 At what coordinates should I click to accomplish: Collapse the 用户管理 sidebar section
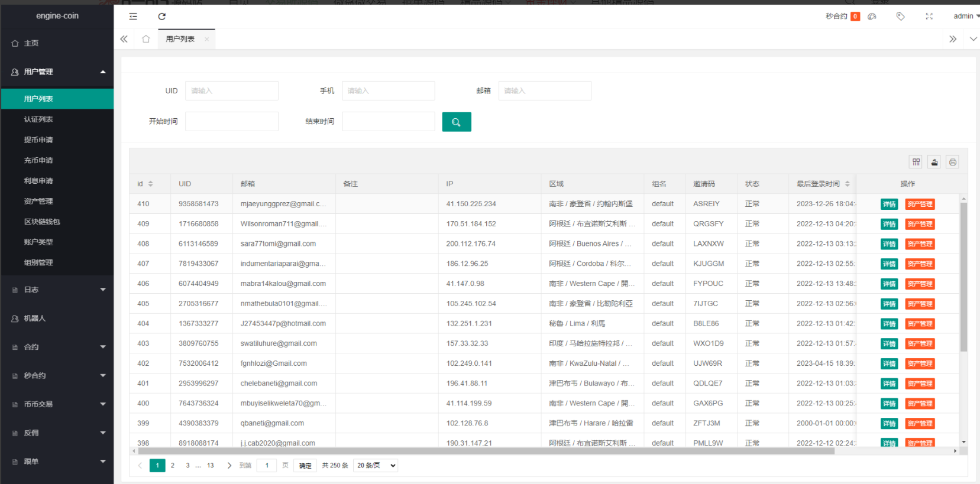[57, 72]
